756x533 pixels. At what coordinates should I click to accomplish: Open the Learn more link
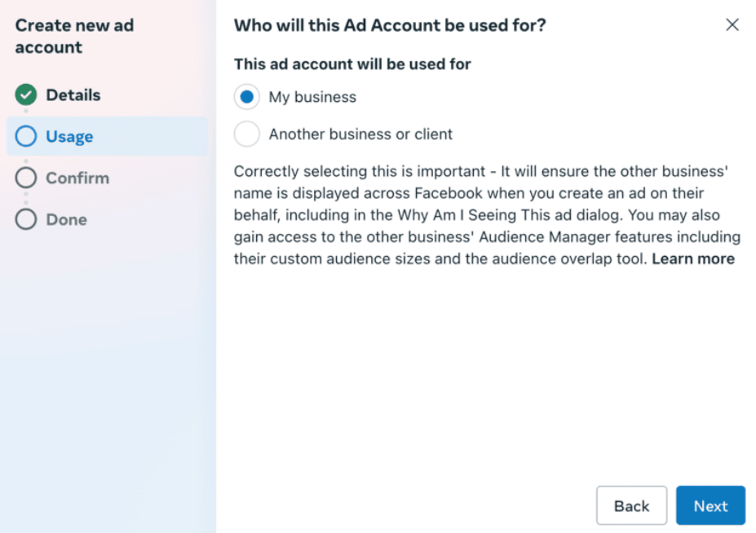coord(693,259)
